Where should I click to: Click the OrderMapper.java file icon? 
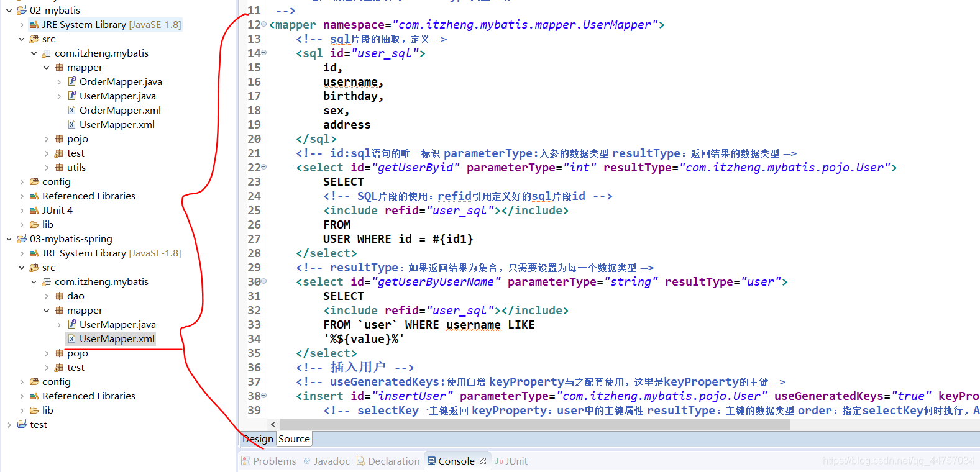point(72,81)
